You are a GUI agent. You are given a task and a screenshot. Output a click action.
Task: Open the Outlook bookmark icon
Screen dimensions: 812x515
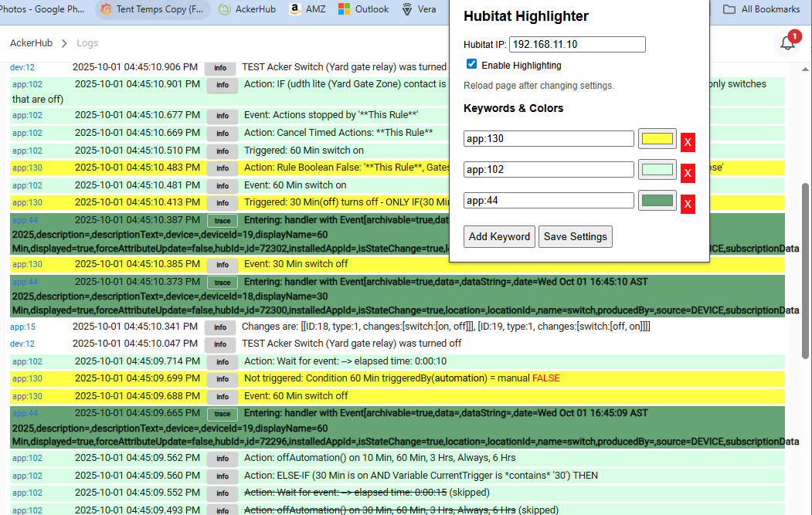click(345, 9)
